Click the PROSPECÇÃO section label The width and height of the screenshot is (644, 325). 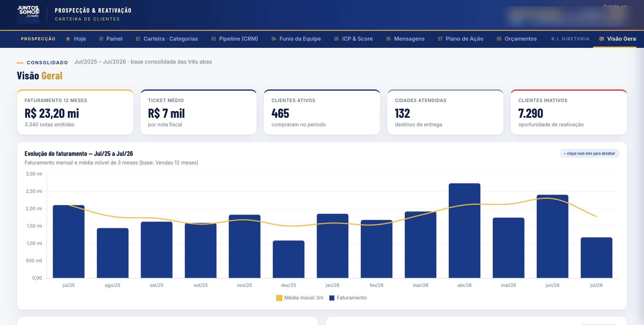38,39
